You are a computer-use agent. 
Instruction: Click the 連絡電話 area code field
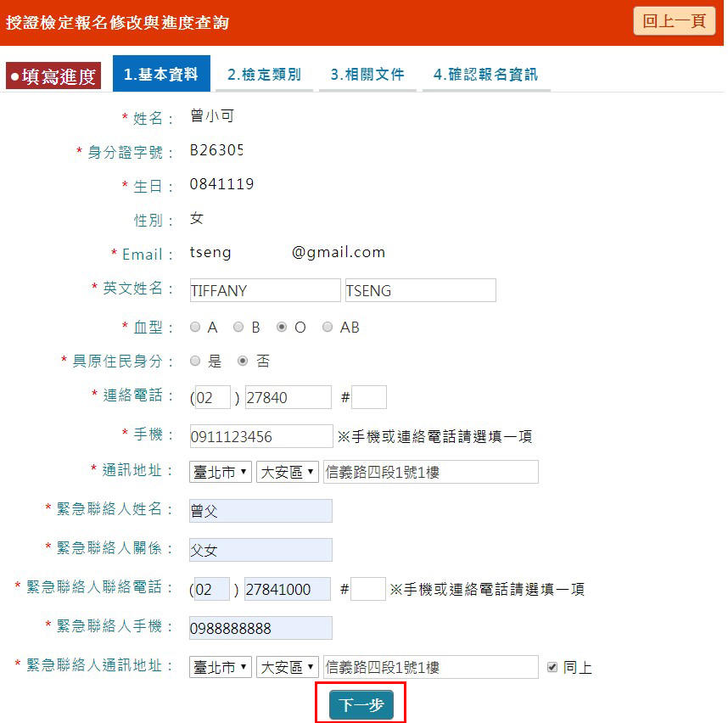[x=213, y=397]
